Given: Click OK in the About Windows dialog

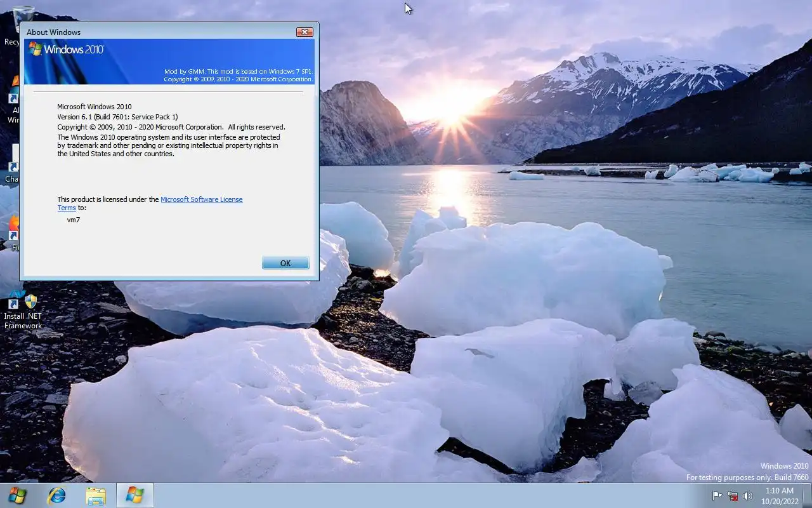Looking at the screenshot, I should [x=285, y=263].
